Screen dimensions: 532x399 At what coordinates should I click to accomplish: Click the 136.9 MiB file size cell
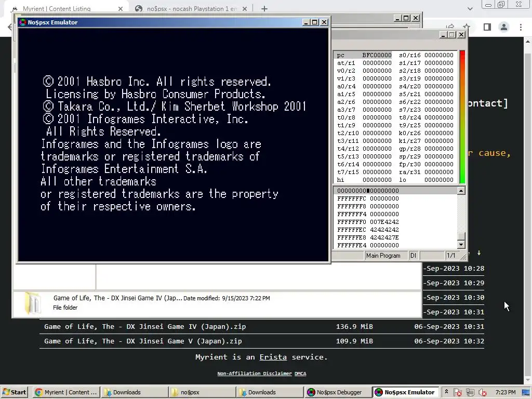(354, 326)
